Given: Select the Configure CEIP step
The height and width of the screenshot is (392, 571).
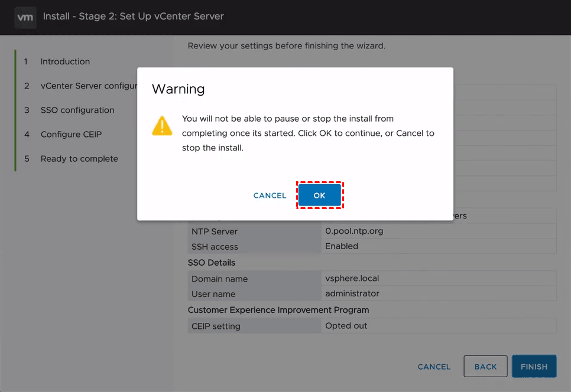Looking at the screenshot, I should tap(71, 134).
